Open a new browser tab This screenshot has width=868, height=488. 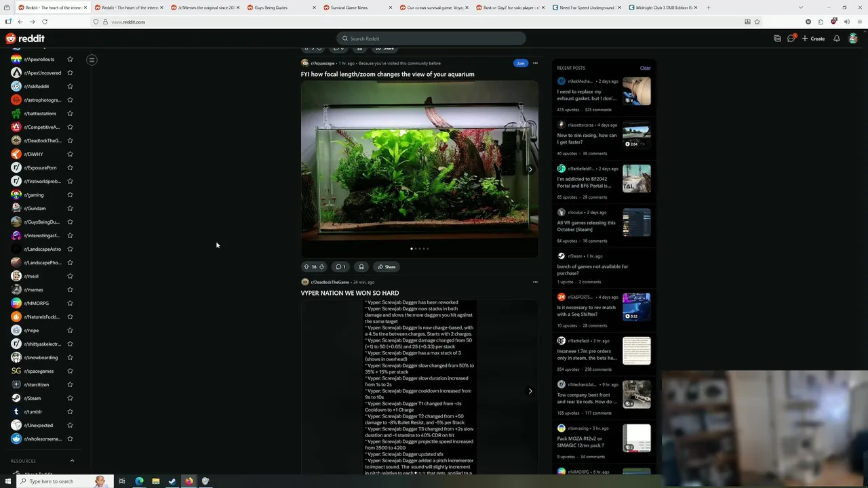(x=708, y=7)
